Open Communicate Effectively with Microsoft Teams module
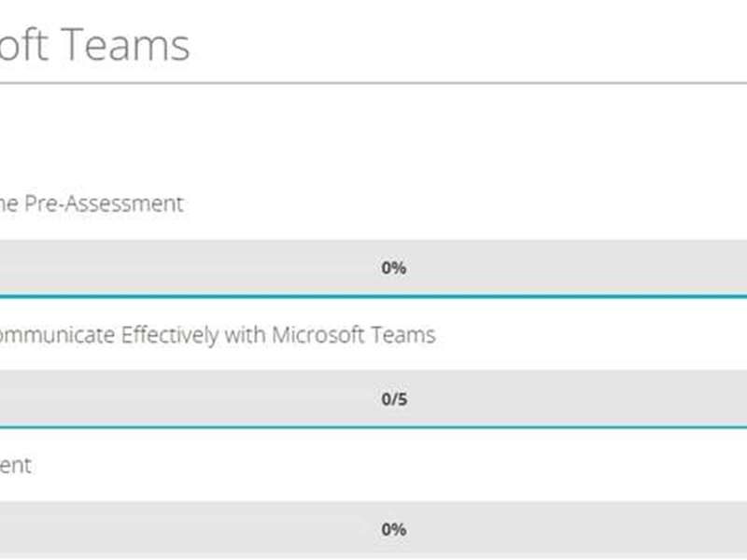 [213, 334]
